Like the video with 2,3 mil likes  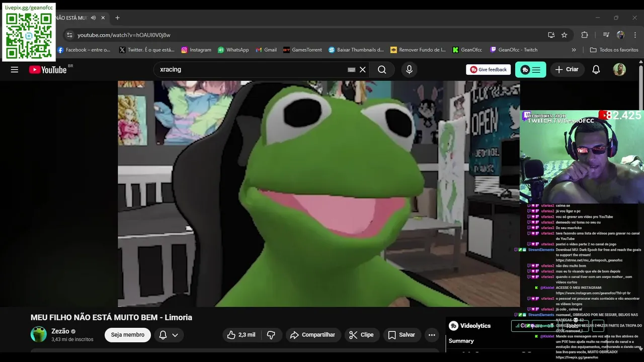[241, 335]
